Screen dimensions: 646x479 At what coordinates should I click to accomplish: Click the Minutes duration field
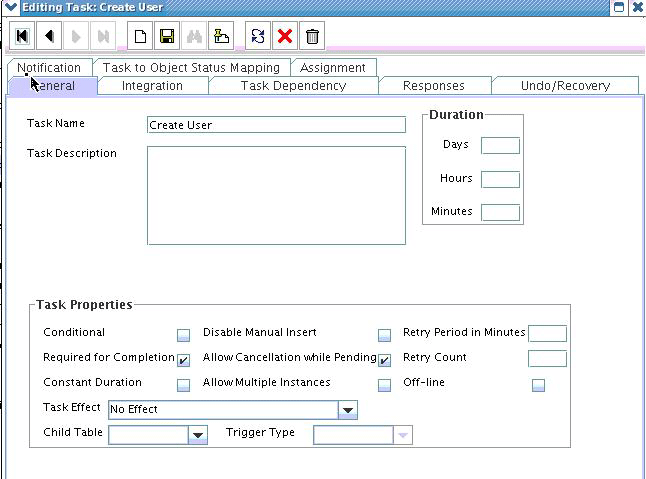point(500,213)
